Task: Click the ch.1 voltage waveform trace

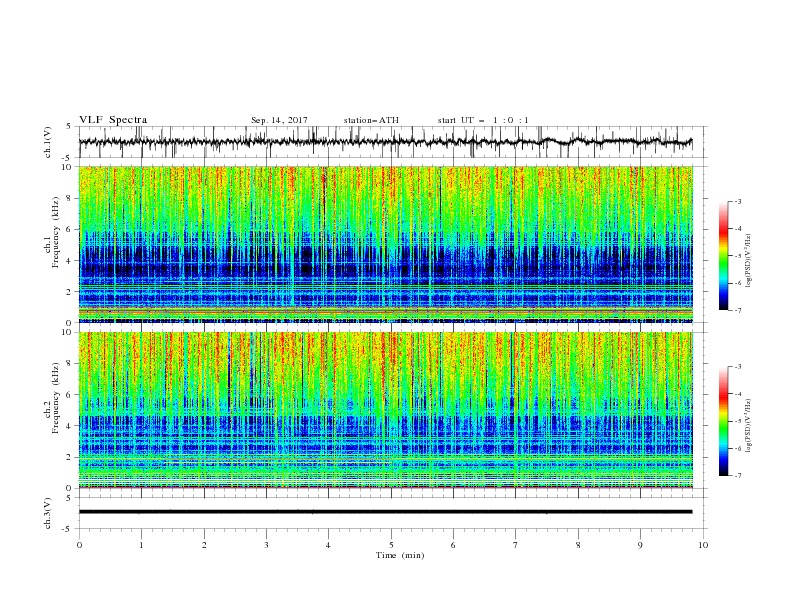Action: click(385, 142)
